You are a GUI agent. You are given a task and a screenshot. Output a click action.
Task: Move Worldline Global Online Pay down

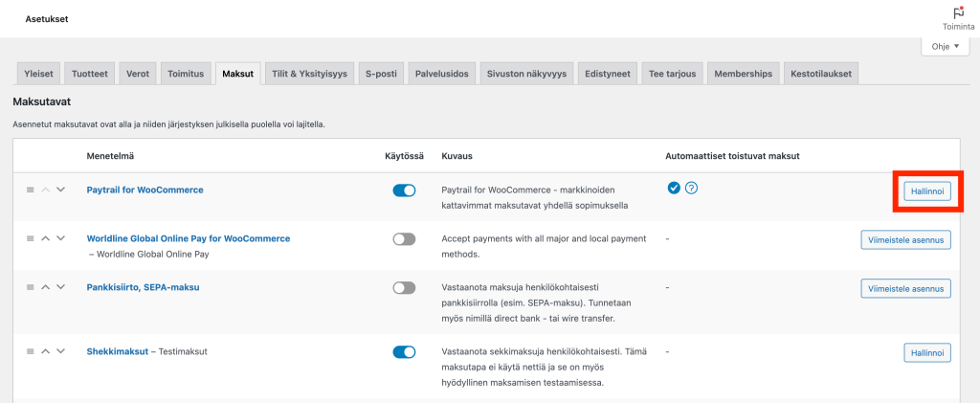coord(60,238)
